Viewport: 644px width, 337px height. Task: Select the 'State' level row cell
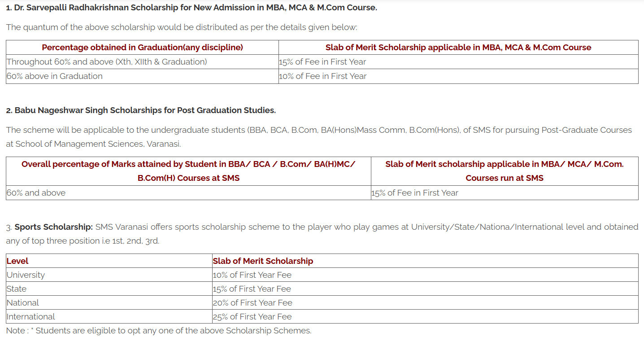17,289
